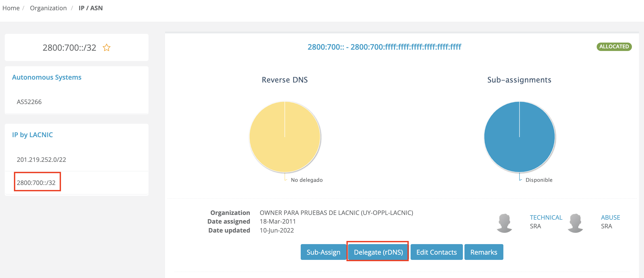Click the Autonomous Systems panel heading
Viewport: 644px width, 278px height.
tap(47, 77)
